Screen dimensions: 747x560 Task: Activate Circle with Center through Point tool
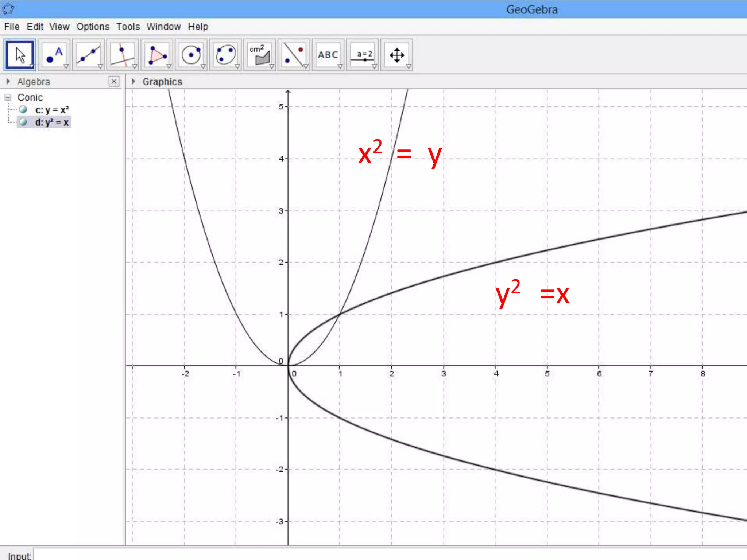[x=191, y=55]
